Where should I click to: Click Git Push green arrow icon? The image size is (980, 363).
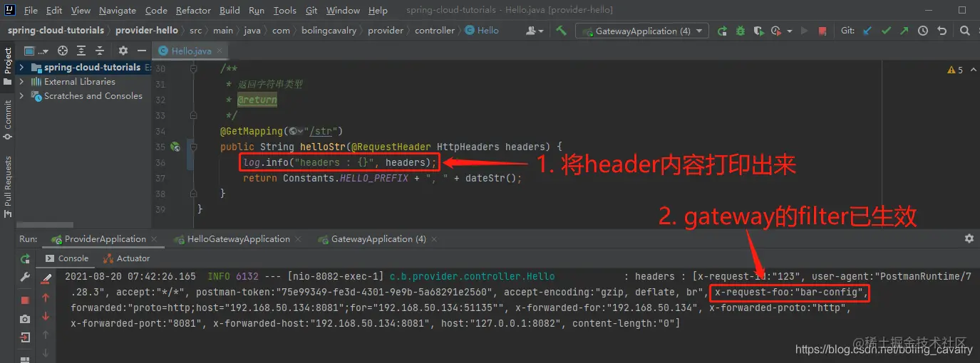coord(904,31)
